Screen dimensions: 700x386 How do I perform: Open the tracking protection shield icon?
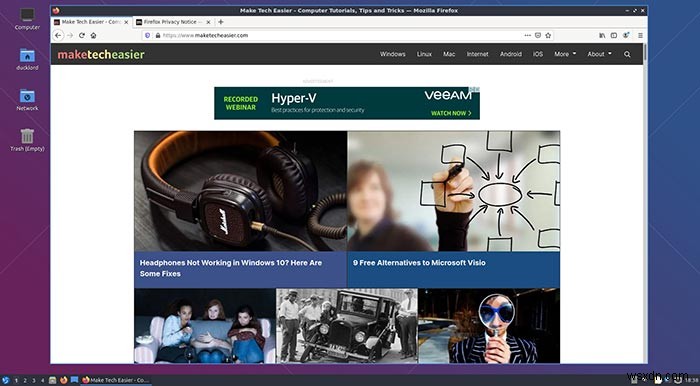point(148,35)
